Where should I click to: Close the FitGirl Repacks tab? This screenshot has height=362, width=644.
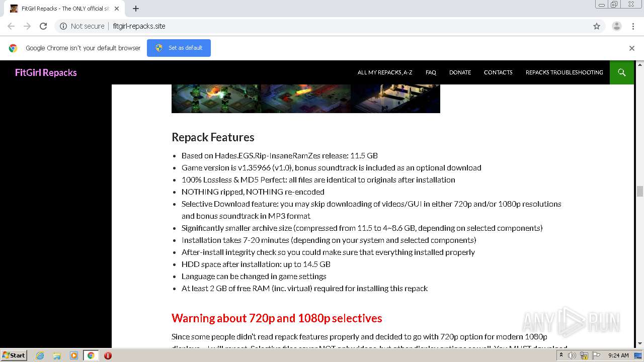click(x=117, y=9)
